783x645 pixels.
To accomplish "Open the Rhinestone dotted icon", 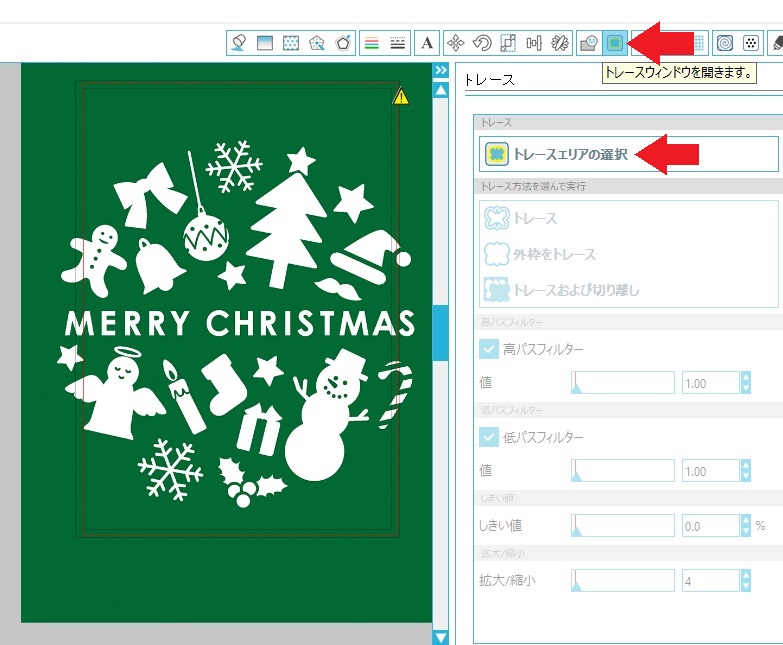I will [x=749, y=43].
